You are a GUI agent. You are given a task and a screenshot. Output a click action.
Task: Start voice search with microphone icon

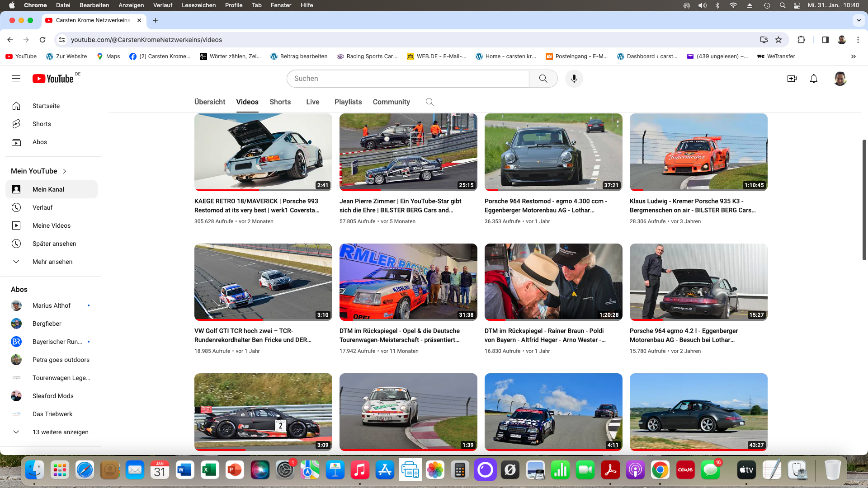[x=574, y=79]
